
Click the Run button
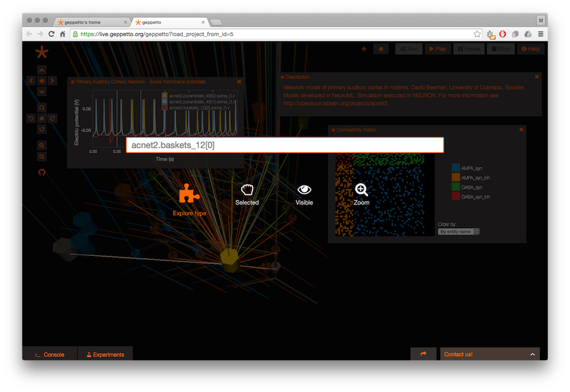409,48
